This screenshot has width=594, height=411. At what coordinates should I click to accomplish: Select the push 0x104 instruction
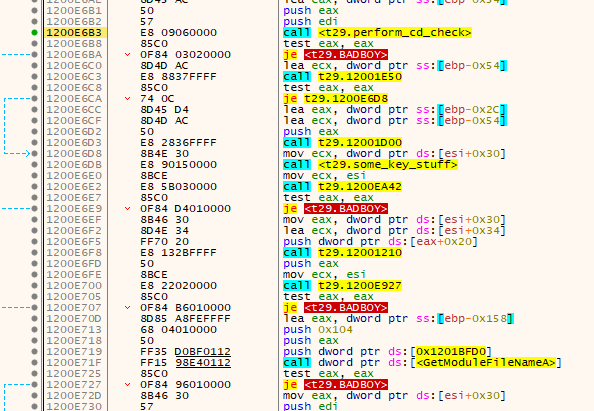(318, 330)
